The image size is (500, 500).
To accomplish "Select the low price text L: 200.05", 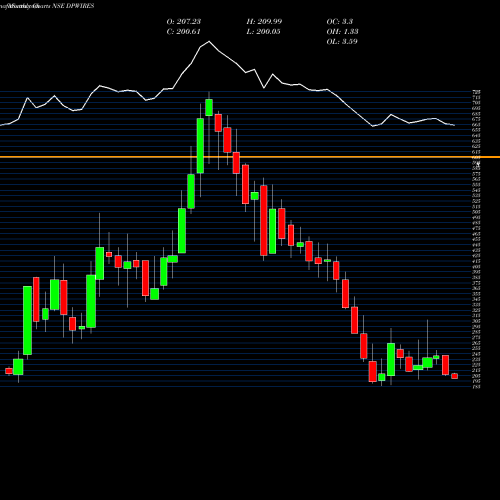I will tap(263, 32).
